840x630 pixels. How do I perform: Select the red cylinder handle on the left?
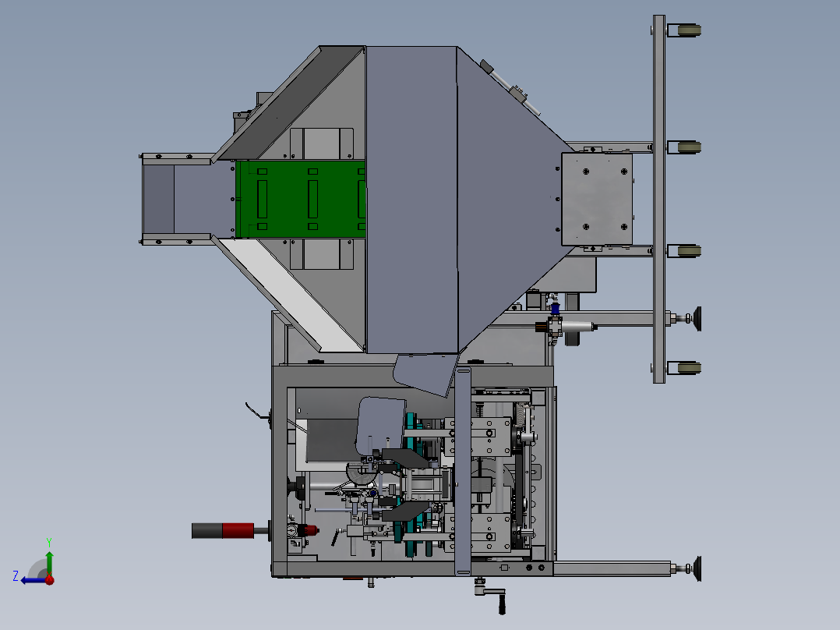point(238,531)
